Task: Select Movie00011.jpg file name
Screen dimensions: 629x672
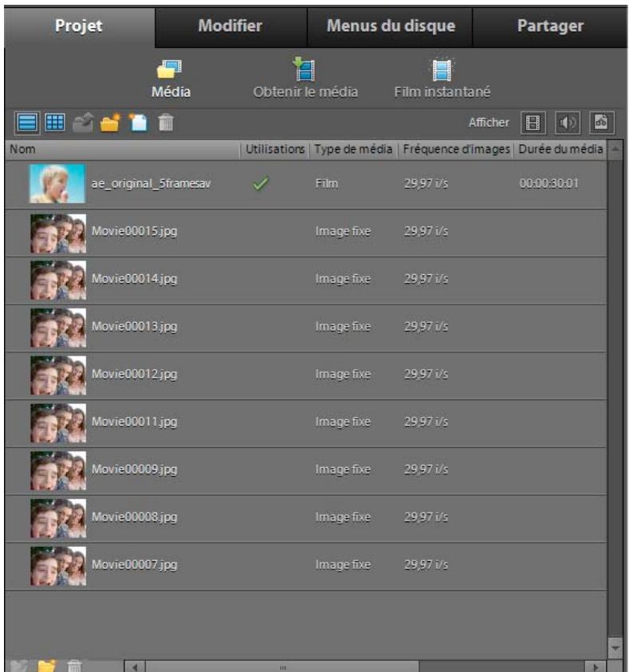Action: tap(134, 422)
